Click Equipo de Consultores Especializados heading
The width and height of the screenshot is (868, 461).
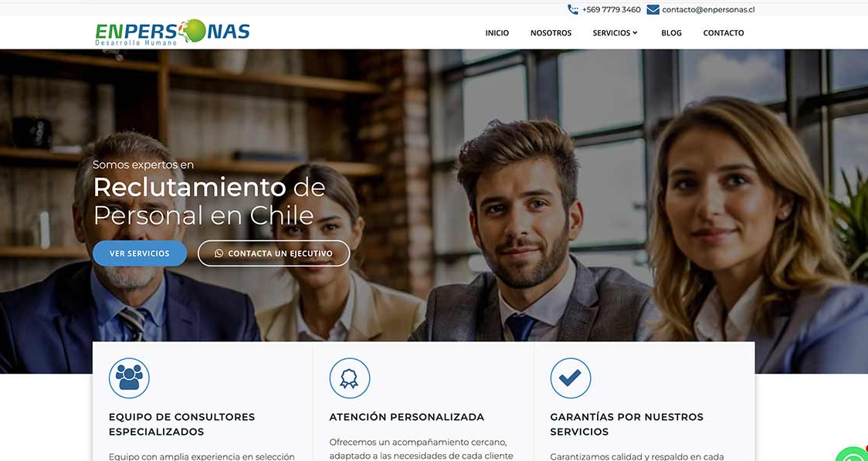pyautogui.click(x=181, y=424)
